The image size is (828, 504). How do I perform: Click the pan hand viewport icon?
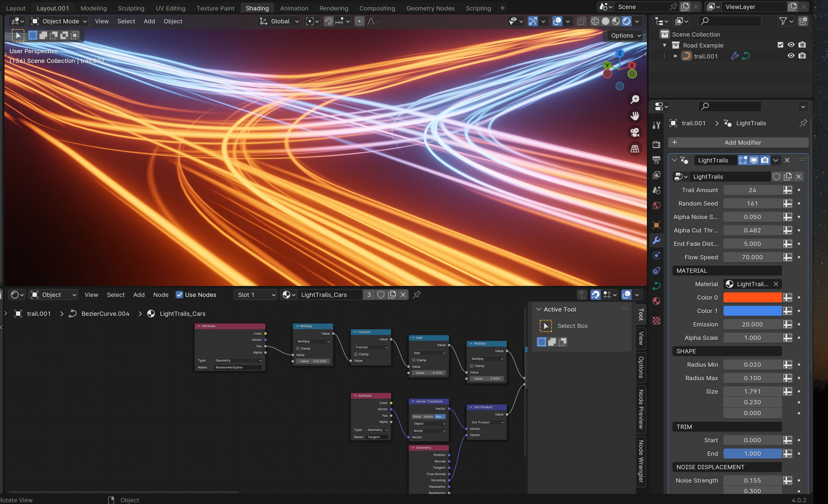(x=635, y=116)
